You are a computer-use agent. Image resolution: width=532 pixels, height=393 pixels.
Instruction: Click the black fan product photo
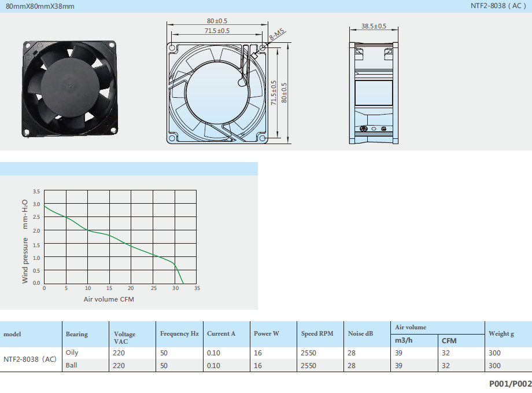[71, 89]
